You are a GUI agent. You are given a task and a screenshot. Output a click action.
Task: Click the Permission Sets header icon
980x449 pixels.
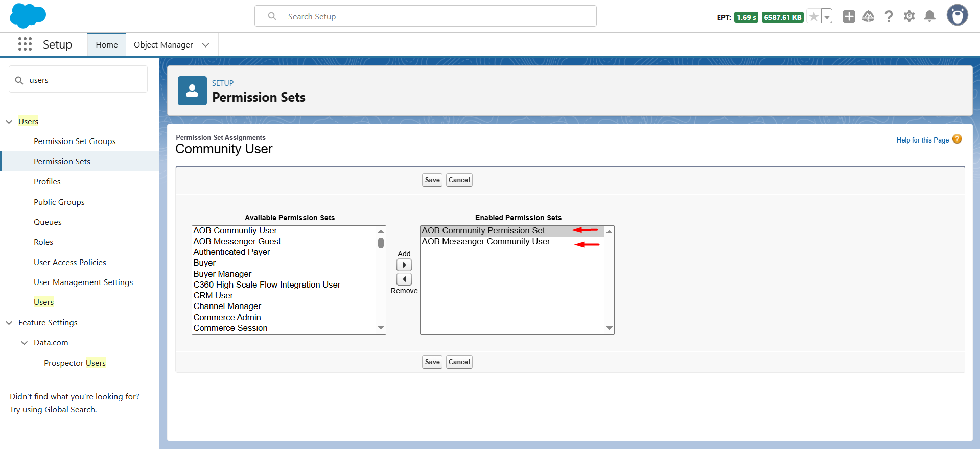point(192,90)
